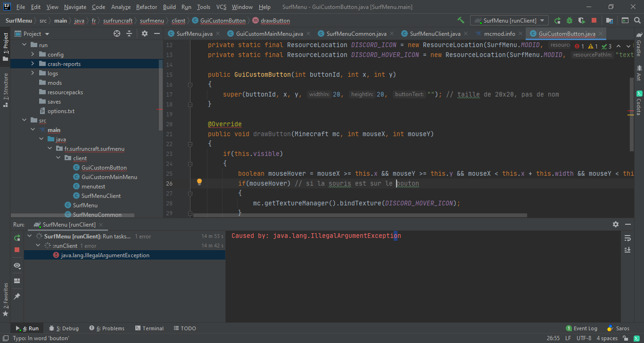Open the SurfMenu [runClient] run configuration dropdown
This screenshot has height=343, width=644.
(x=509, y=20)
